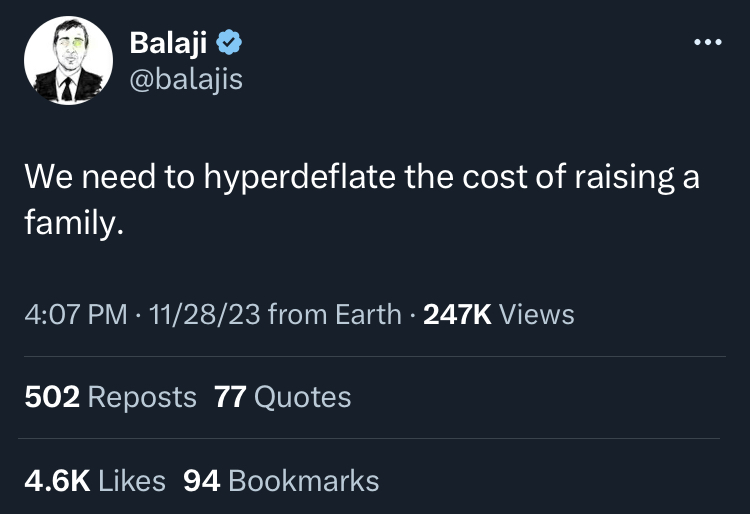Show the 77 Quotes list
The width and height of the screenshot is (750, 514).
coord(283,397)
